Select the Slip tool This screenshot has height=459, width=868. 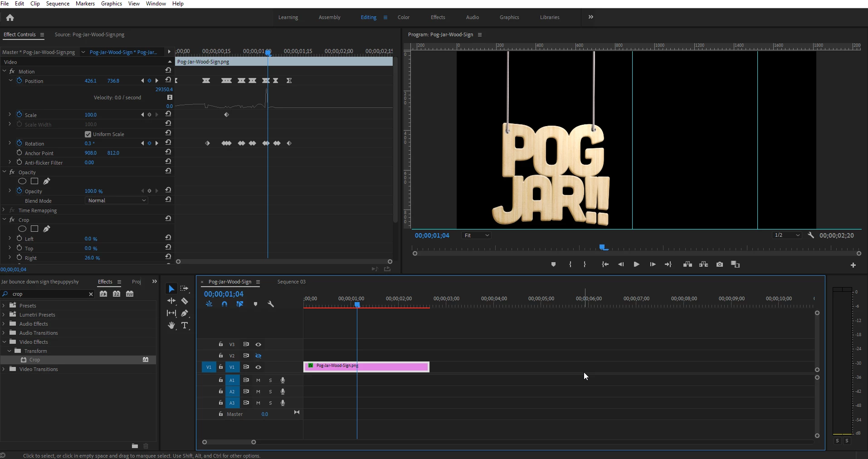point(171,313)
